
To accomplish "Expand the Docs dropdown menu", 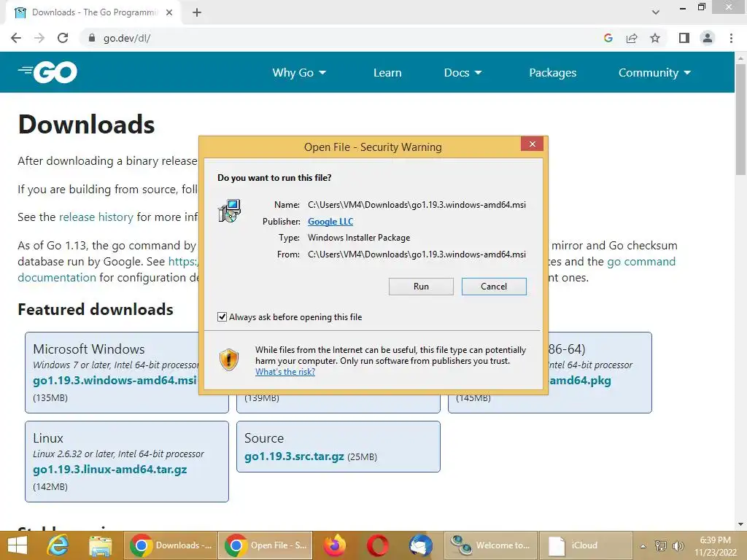I will (462, 73).
